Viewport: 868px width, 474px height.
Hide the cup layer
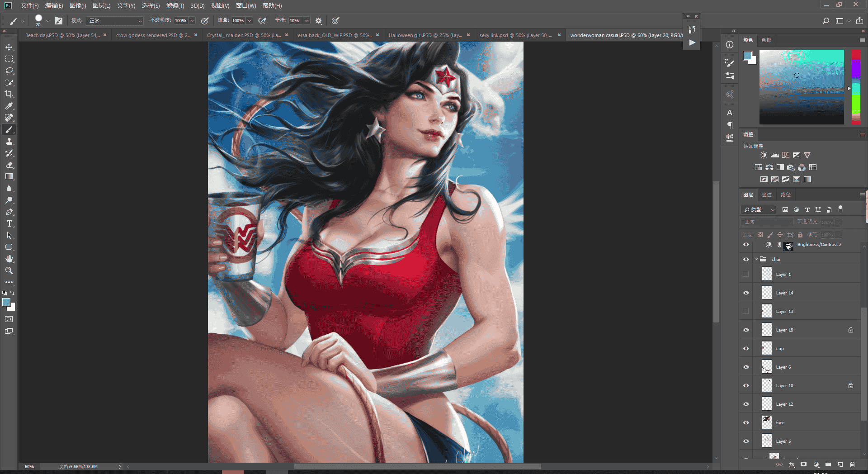746,348
